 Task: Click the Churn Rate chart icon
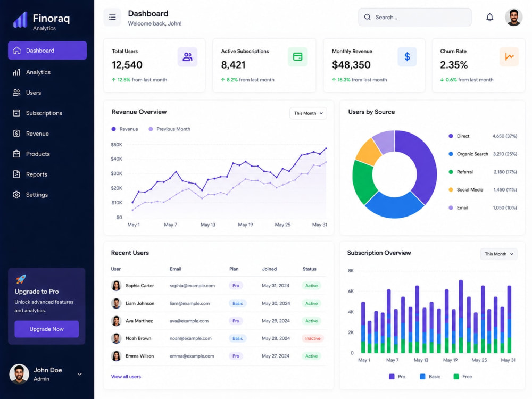(x=509, y=57)
